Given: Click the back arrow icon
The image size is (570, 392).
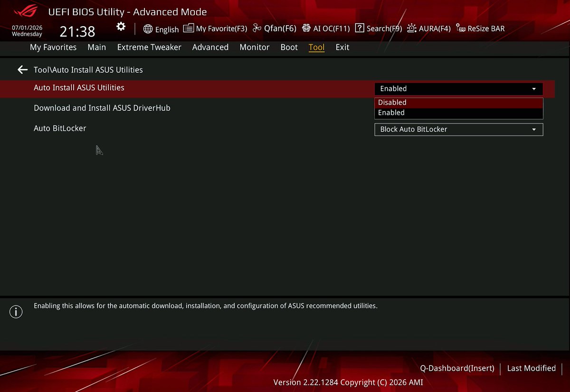Looking at the screenshot, I should [x=22, y=70].
